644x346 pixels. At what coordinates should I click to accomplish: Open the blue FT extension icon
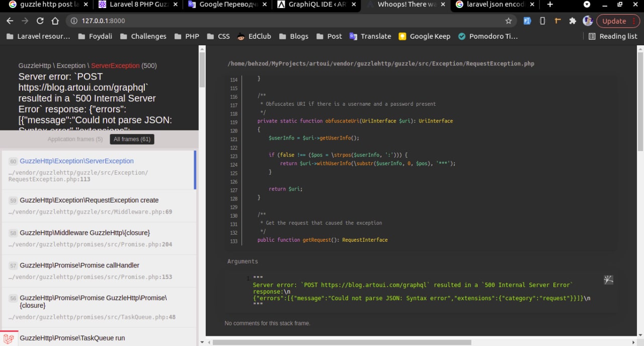tap(527, 21)
